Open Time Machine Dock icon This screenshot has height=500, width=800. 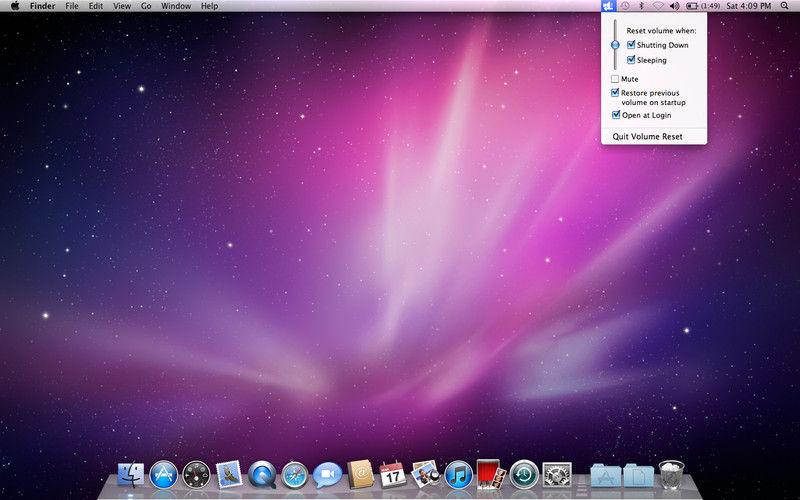524,474
